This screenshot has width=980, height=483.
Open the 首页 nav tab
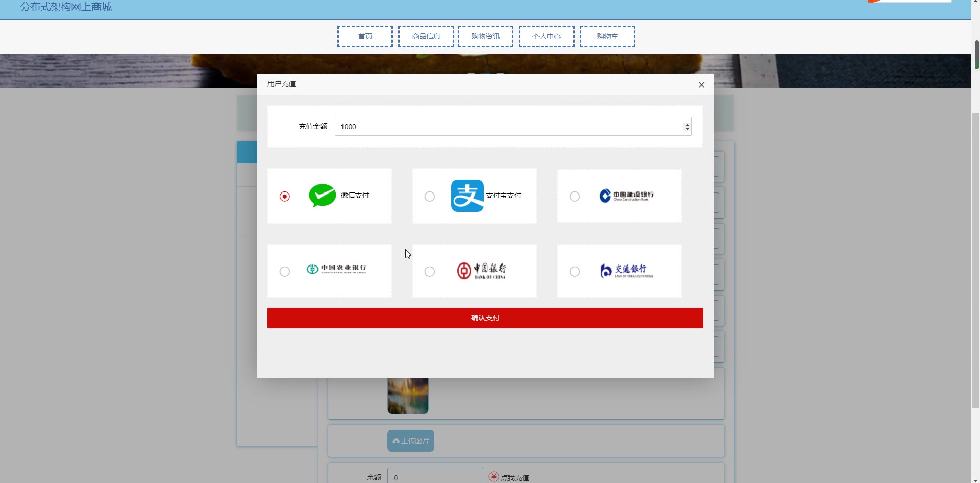(x=365, y=36)
